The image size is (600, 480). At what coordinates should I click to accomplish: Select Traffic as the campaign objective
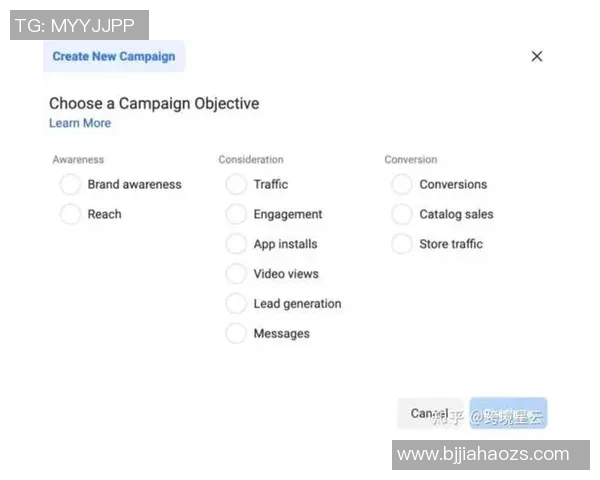tap(236, 185)
